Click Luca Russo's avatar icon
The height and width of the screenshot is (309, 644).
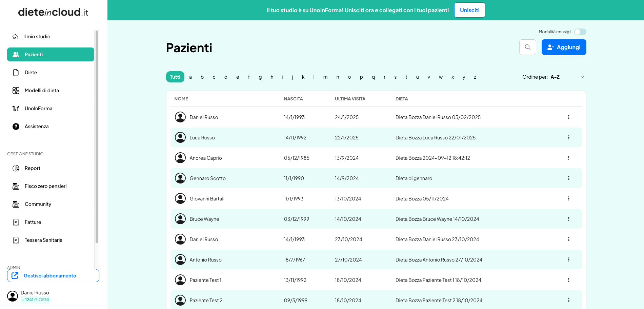tap(180, 137)
